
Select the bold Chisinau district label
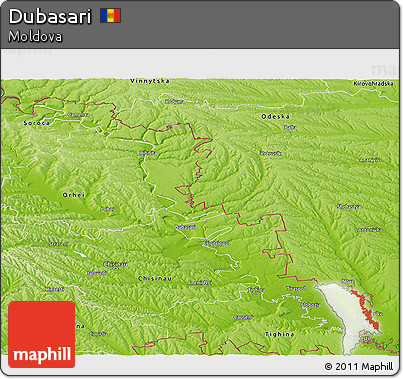(x=155, y=278)
